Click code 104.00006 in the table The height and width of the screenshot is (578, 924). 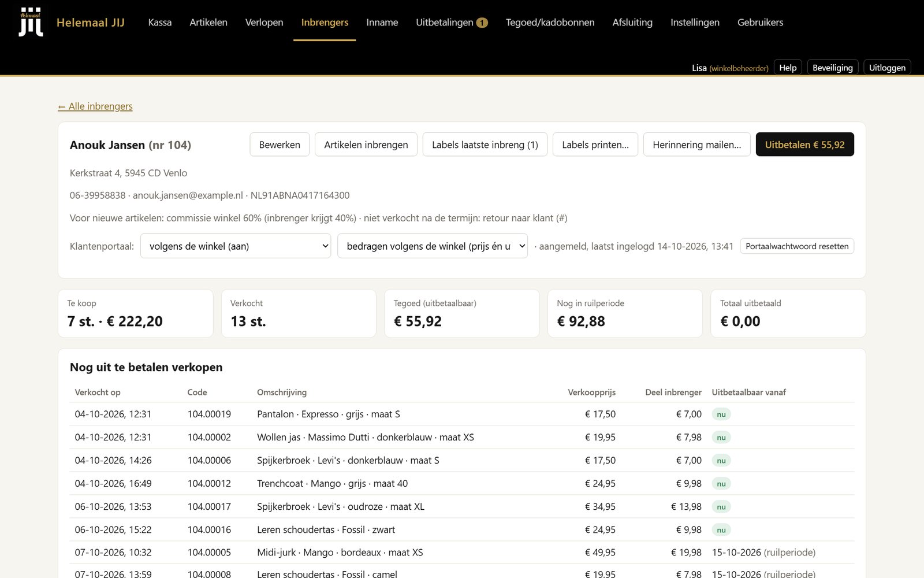(209, 460)
